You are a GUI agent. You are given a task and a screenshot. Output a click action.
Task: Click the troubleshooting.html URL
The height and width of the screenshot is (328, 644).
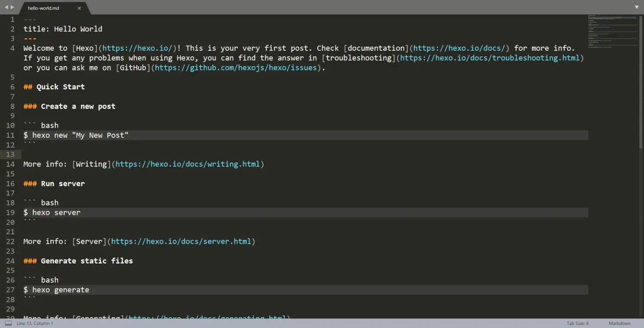(490, 58)
